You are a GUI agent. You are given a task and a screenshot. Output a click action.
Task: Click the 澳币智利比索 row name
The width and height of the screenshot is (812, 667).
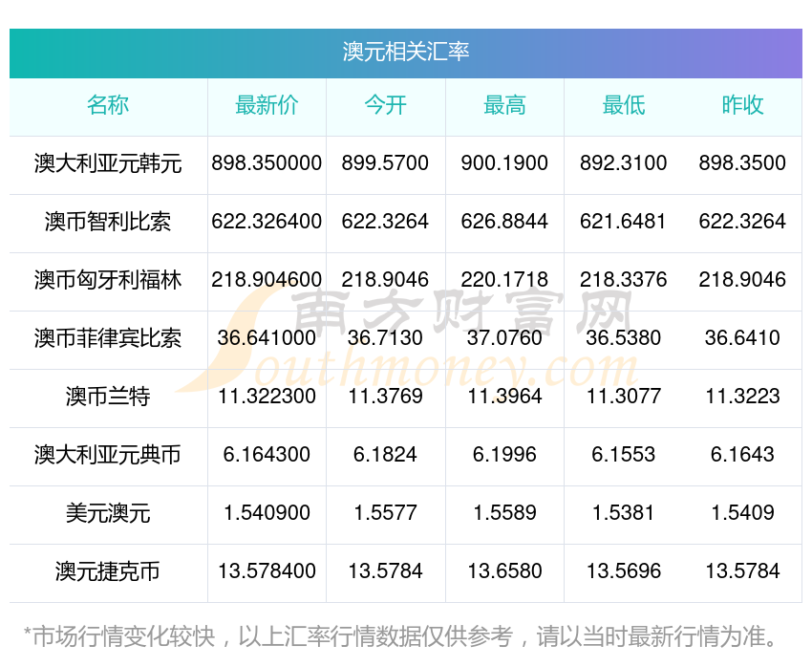point(108,222)
